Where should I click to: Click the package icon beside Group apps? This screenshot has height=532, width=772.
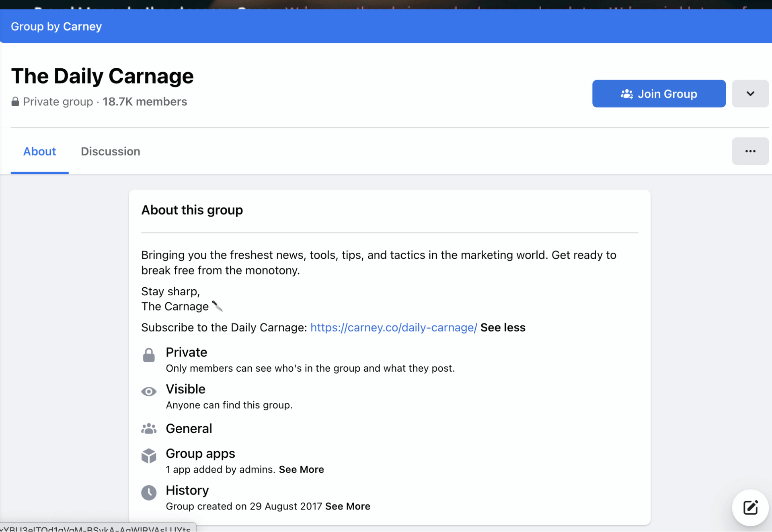click(149, 456)
